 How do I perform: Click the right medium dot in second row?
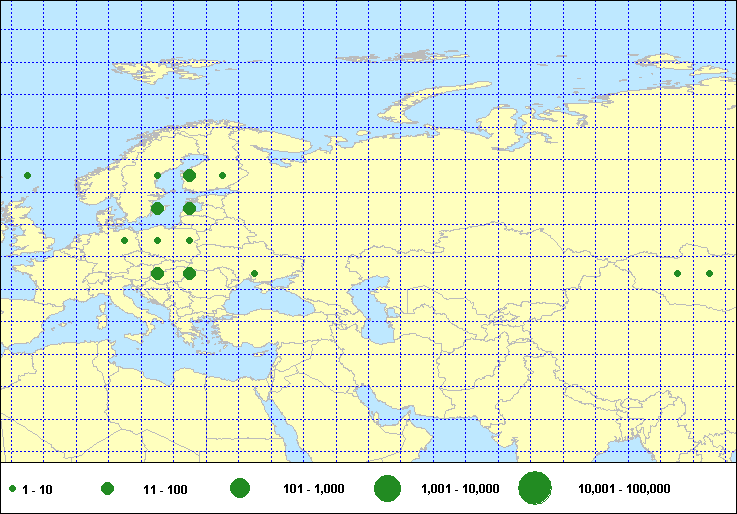coord(189,209)
